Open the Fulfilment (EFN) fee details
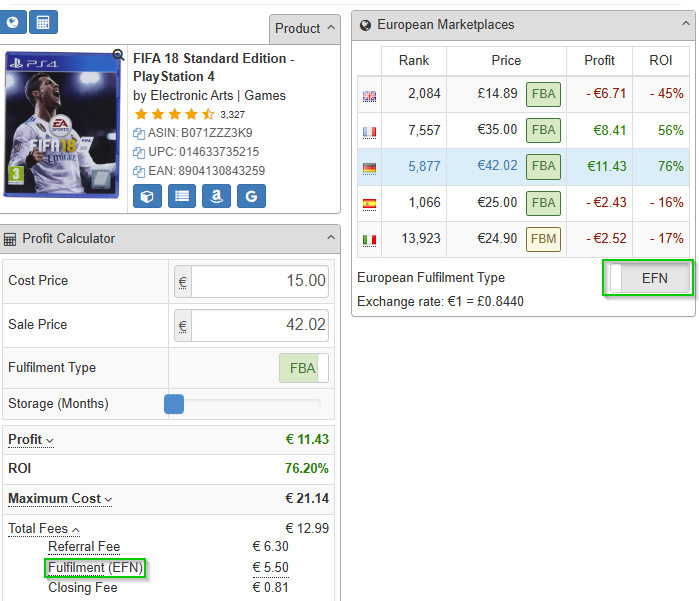 coord(95,568)
